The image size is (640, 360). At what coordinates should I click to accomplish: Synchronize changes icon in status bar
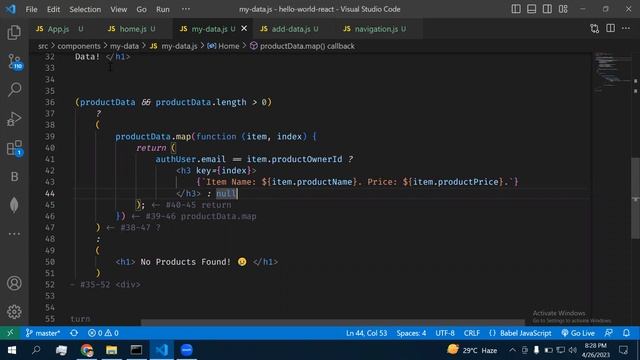[74, 333]
